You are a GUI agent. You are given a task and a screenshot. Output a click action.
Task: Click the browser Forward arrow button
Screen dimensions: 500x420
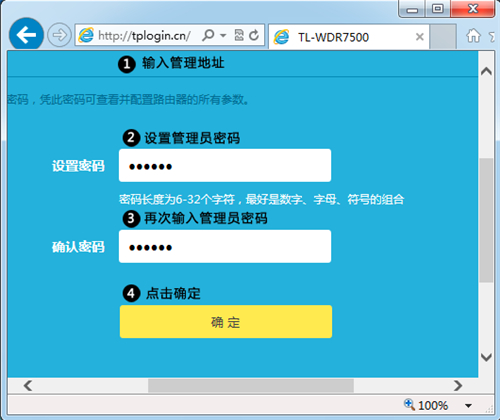(x=59, y=35)
